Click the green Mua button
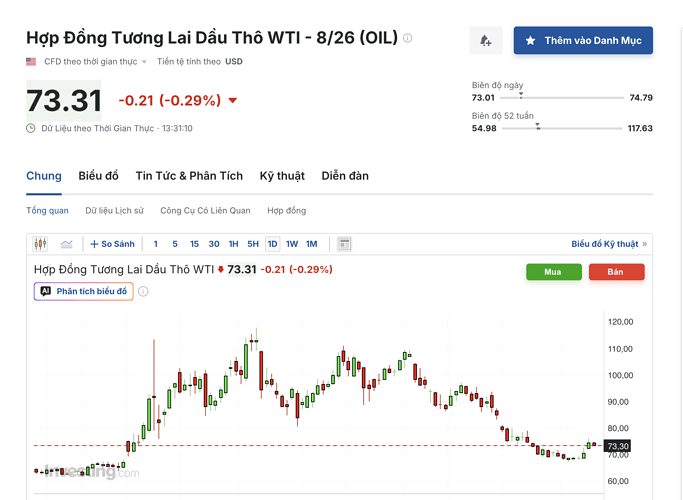 (x=554, y=272)
